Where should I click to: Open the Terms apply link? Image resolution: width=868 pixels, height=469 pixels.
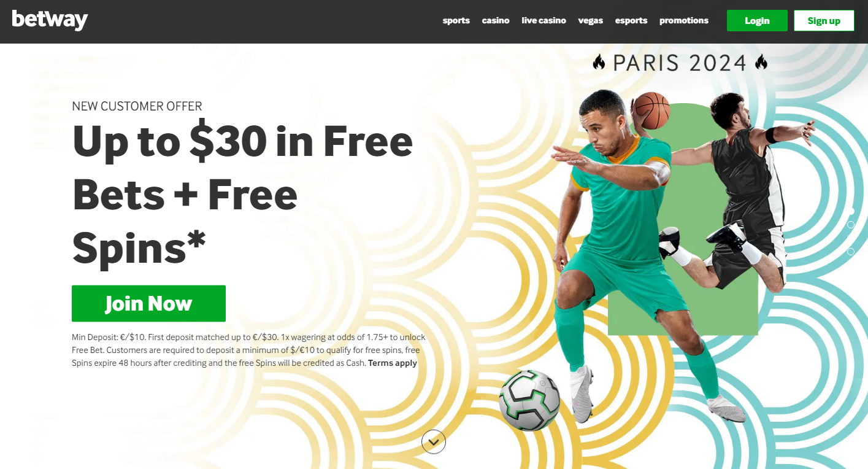[393, 363]
